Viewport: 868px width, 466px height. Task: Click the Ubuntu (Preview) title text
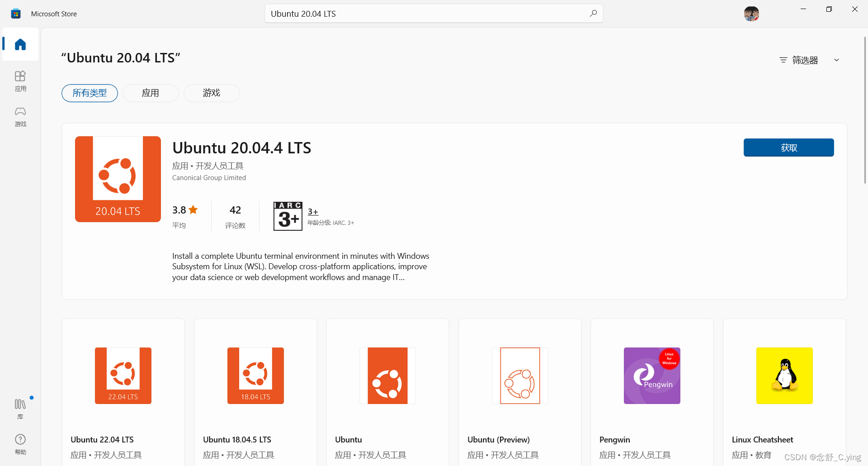[x=499, y=440]
